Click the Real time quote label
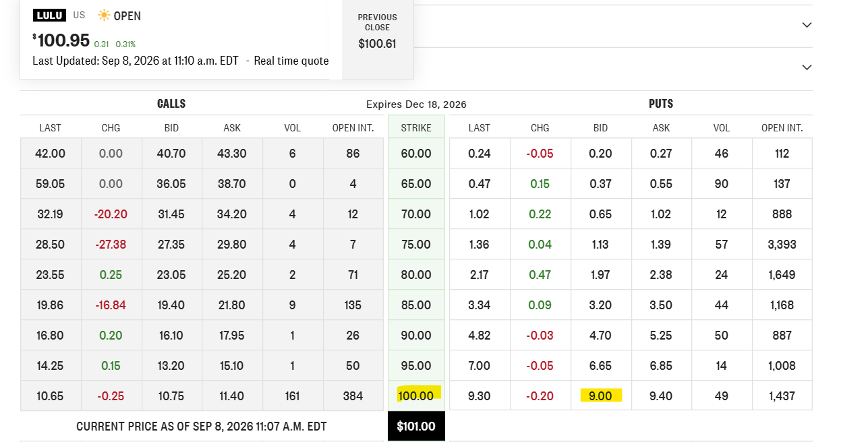Viewport: 868px width, 442px height. point(291,61)
